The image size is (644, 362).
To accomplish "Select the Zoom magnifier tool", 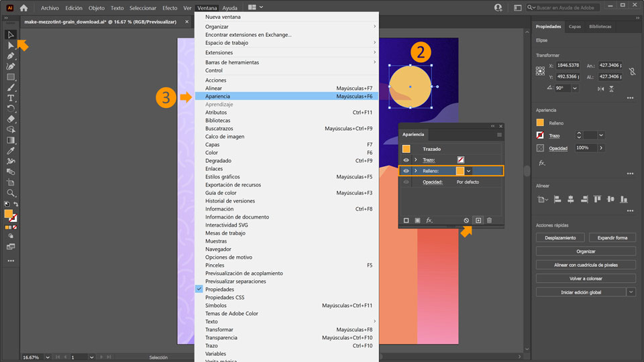I will [x=11, y=193].
